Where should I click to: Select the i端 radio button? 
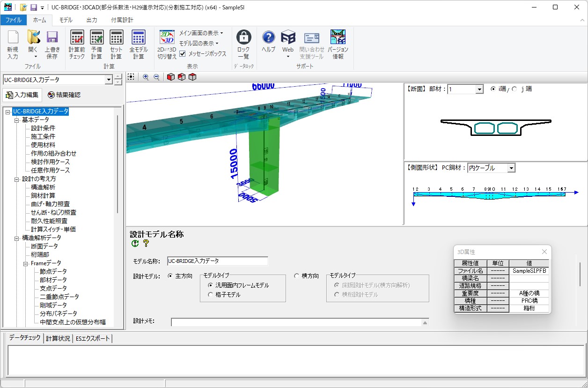tap(493, 89)
